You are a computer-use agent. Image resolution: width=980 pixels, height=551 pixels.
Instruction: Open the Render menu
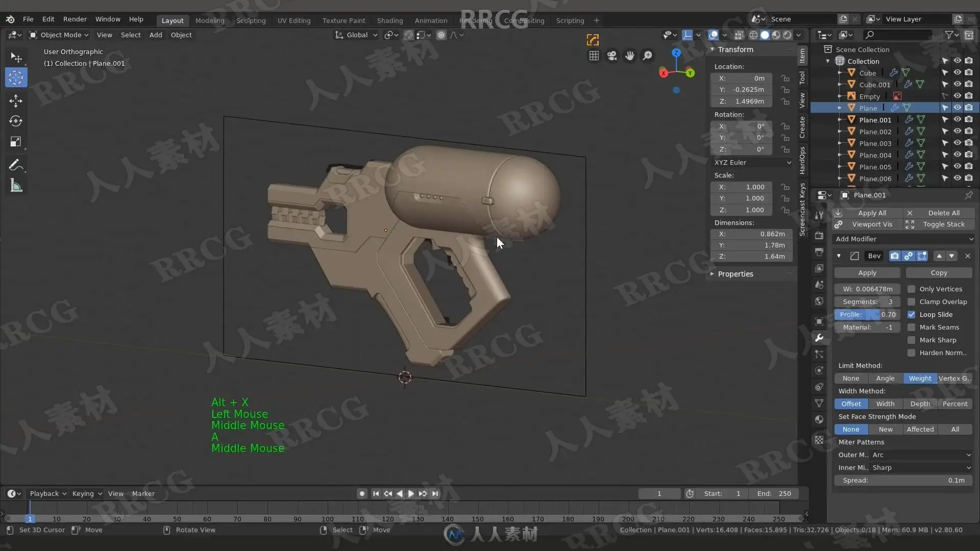[75, 19]
